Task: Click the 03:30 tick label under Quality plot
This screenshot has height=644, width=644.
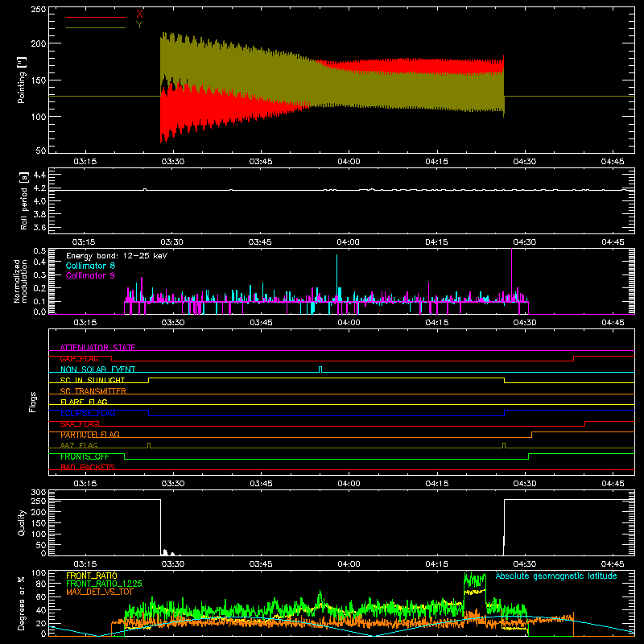Action: tap(173, 564)
